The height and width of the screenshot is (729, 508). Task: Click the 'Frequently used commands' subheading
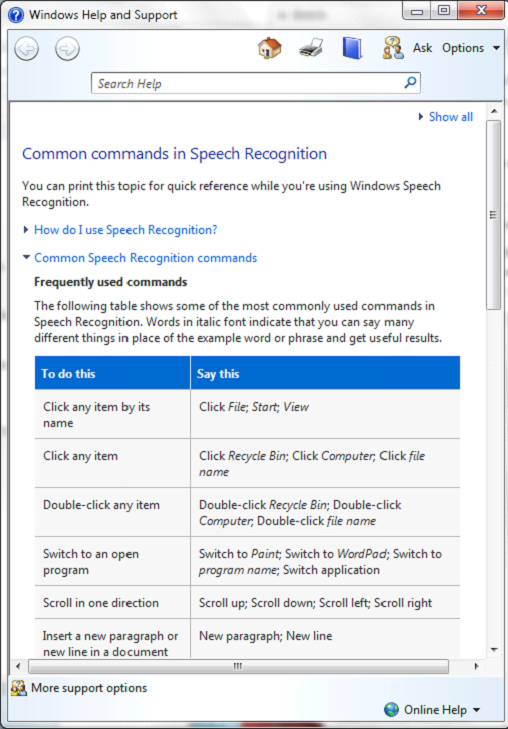click(x=111, y=282)
